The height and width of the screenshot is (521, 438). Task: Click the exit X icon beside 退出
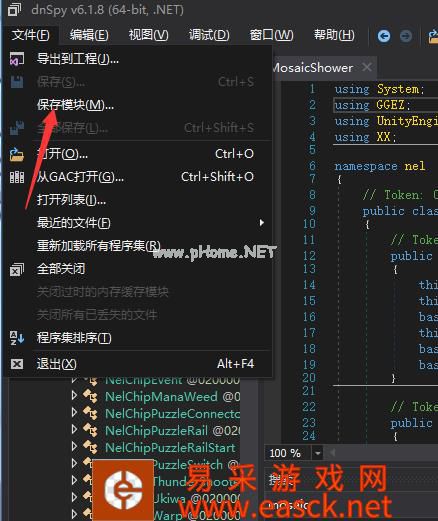pyautogui.click(x=17, y=364)
